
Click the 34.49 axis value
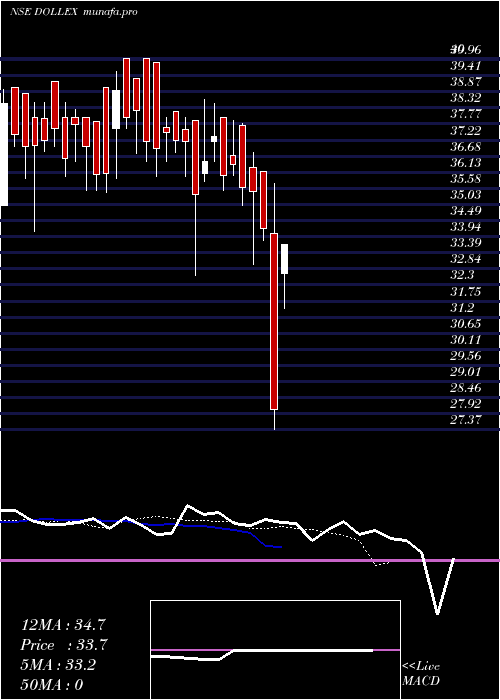tap(466, 211)
